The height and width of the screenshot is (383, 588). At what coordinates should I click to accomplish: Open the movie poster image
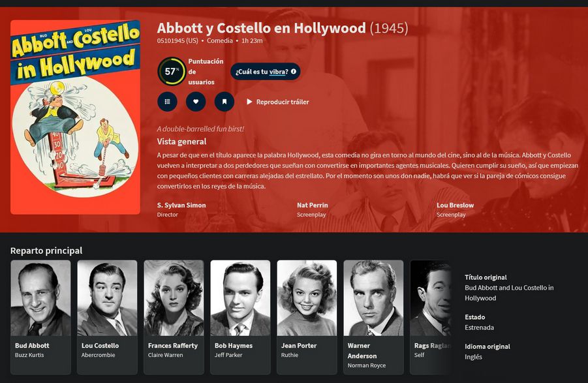coord(75,117)
